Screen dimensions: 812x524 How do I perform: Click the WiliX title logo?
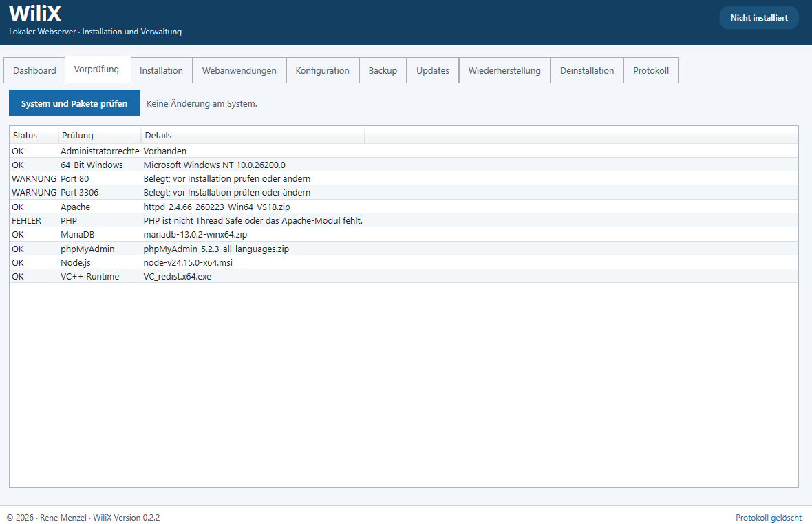pyautogui.click(x=35, y=14)
